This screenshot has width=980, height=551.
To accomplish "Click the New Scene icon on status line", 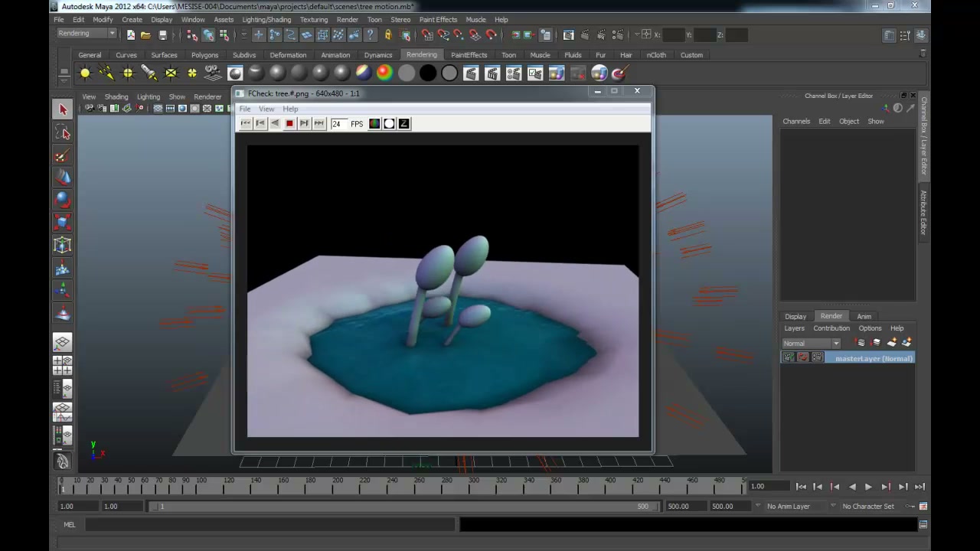I will pyautogui.click(x=130, y=34).
